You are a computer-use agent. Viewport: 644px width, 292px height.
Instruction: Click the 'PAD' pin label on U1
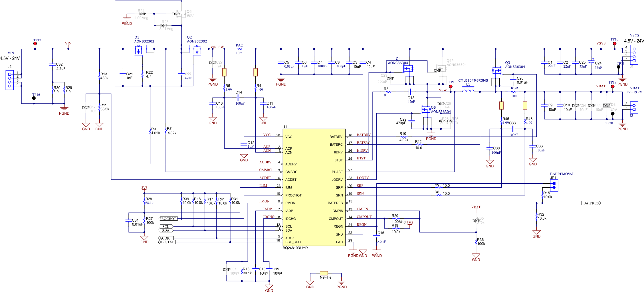(x=339, y=242)
